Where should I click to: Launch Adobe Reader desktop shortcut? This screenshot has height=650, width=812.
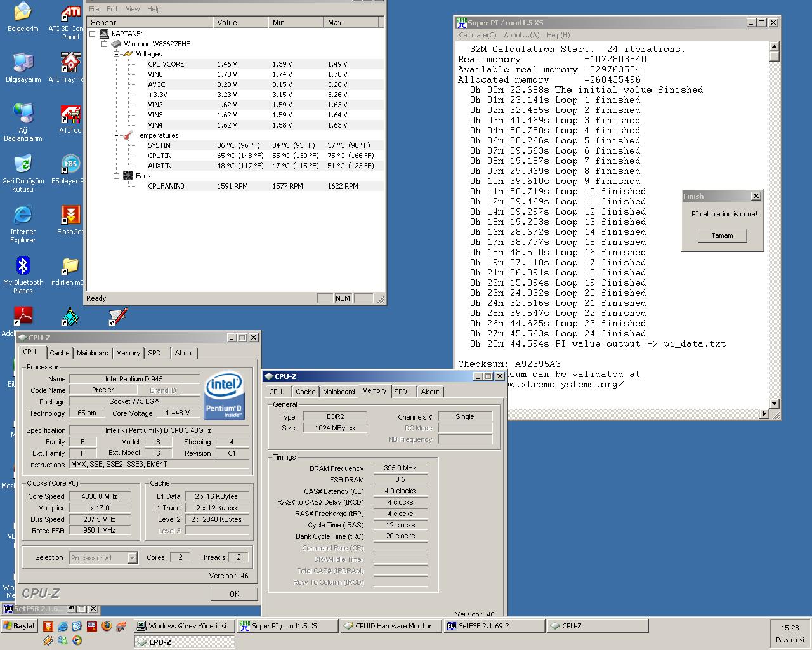23,316
